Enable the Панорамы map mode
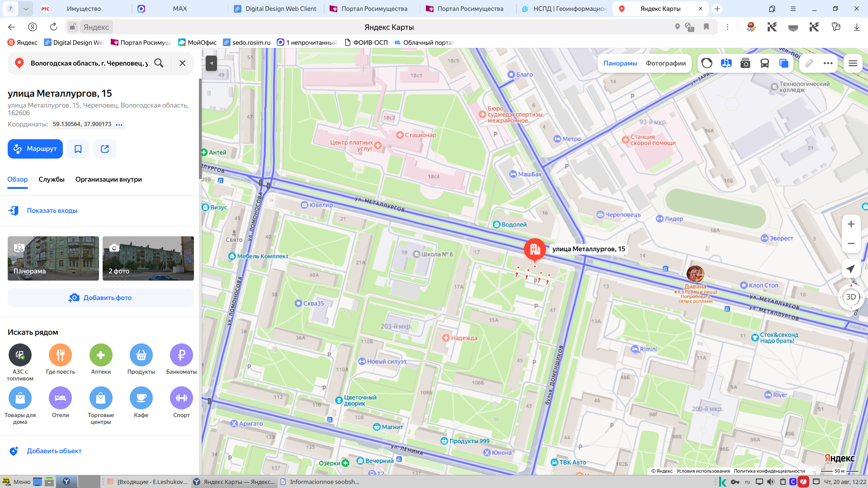The width and height of the screenshot is (868, 488). pos(620,63)
